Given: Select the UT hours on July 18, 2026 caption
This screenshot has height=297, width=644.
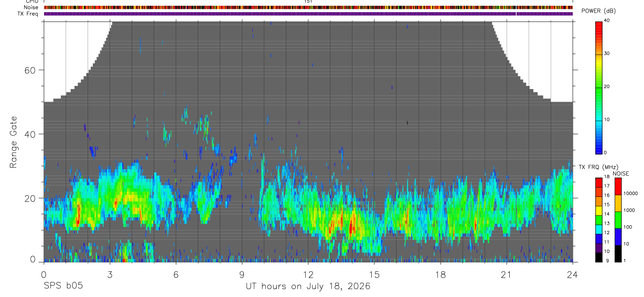Looking at the screenshot, I should 308,286.
